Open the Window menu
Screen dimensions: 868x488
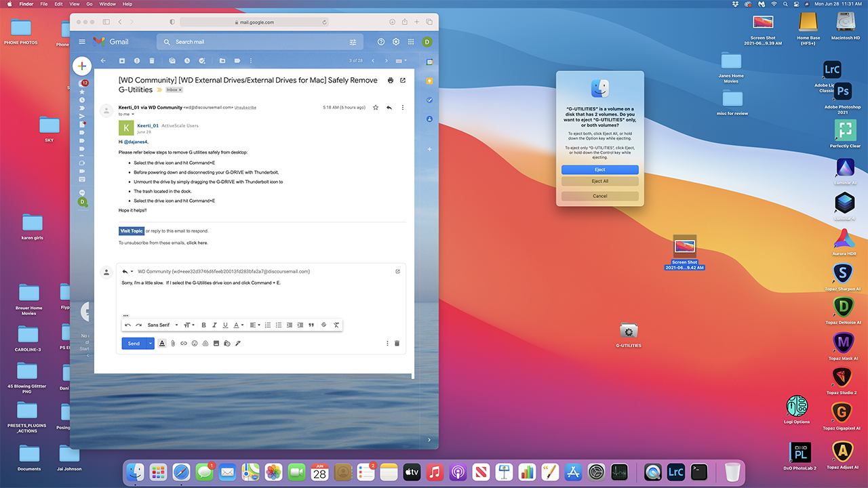[107, 4]
